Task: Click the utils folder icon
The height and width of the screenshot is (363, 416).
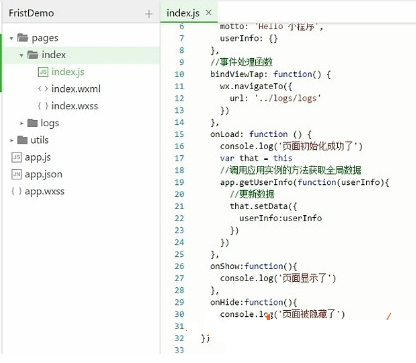Action: click(x=22, y=140)
